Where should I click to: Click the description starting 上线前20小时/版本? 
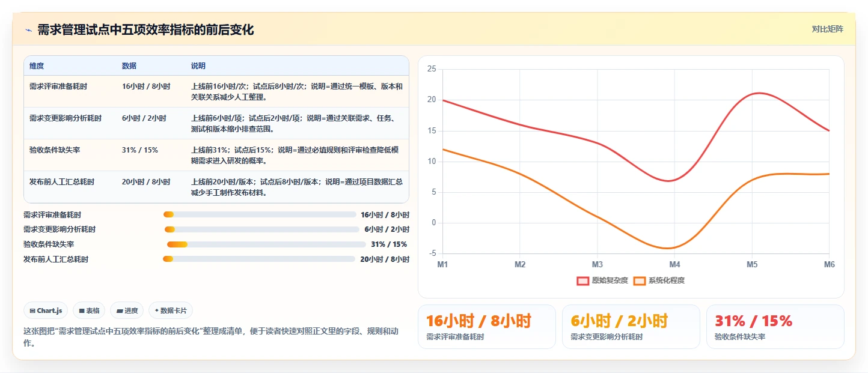tap(297, 187)
